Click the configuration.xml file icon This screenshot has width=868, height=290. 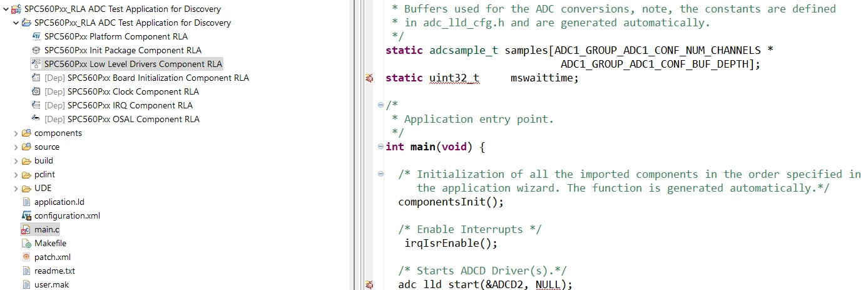click(x=26, y=215)
